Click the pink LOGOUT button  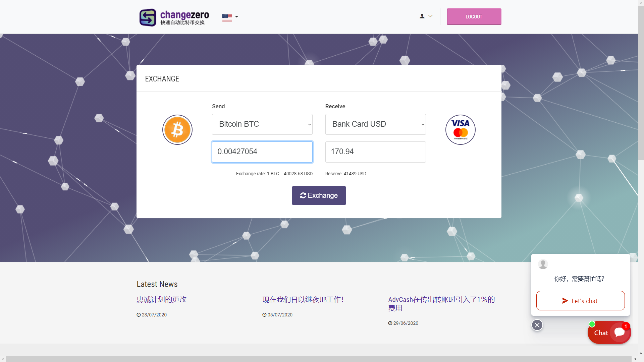click(x=474, y=17)
